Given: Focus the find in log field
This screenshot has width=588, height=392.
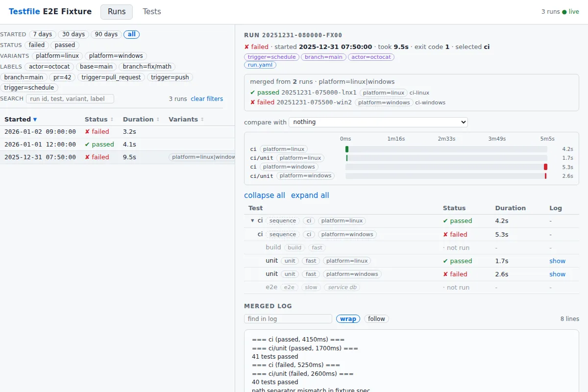Looking at the screenshot, I should pos(288,318).
